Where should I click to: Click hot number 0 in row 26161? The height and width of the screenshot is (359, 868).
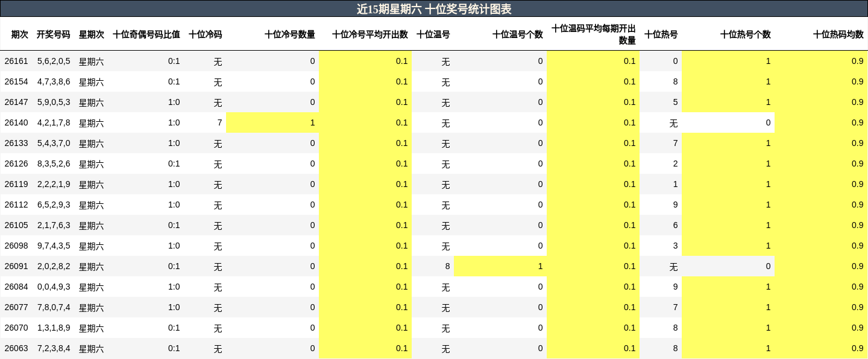tap(675, 61)
